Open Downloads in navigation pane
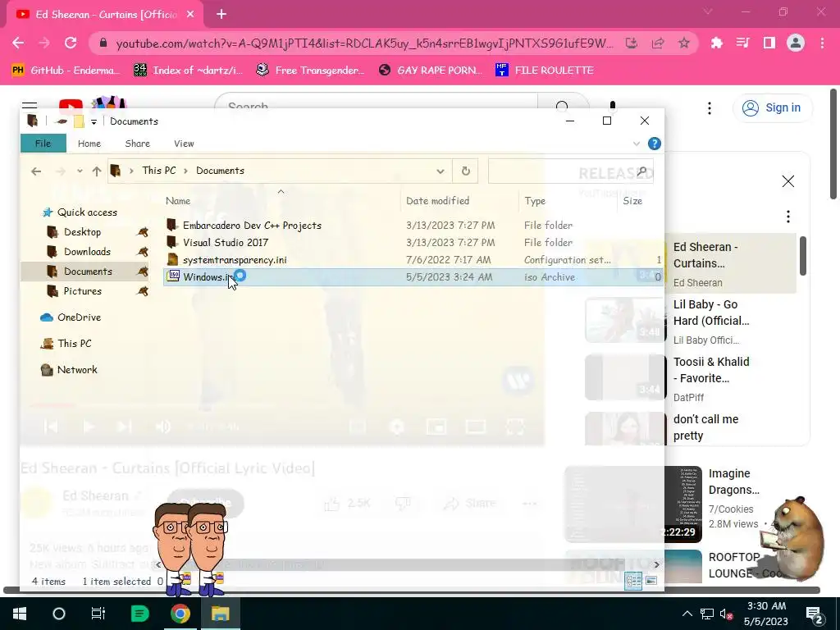 [87, 252]
